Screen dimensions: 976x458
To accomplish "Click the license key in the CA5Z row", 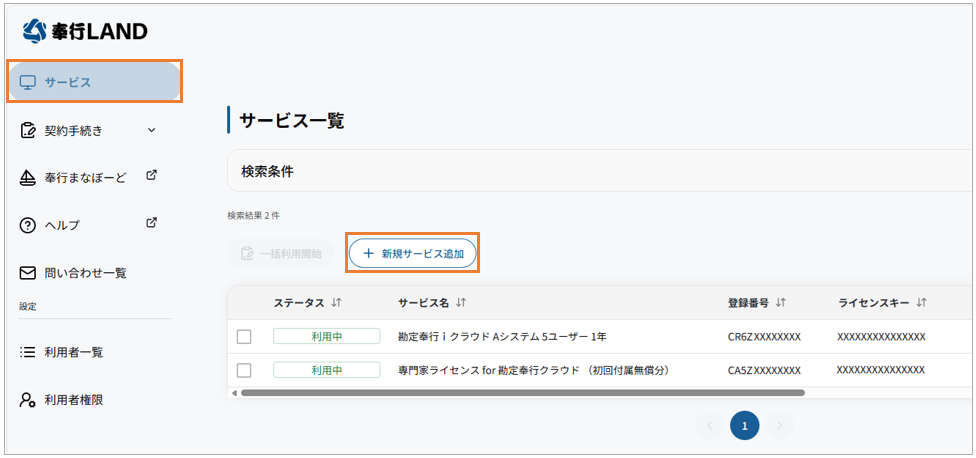I will tap(881, 370).
